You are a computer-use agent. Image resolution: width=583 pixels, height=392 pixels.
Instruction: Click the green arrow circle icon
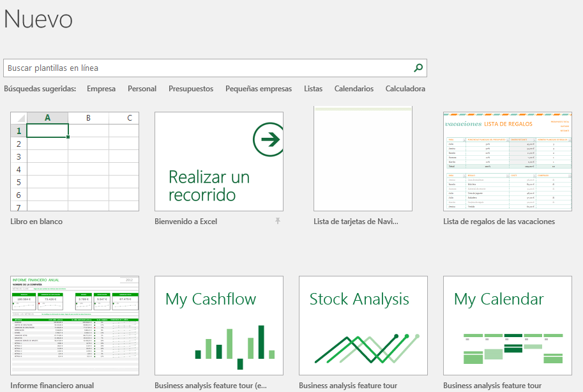[269, 139]
